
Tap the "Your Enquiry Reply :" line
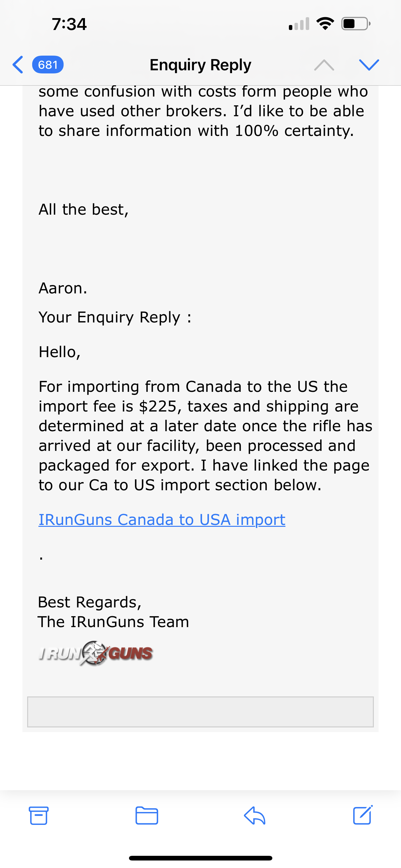pos(115,317)
